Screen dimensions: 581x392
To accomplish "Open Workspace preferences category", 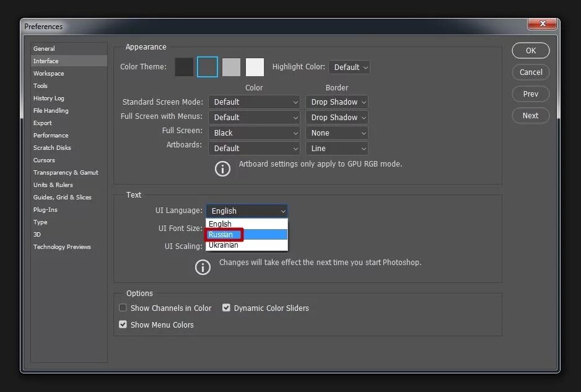I will tap(69, 73).
